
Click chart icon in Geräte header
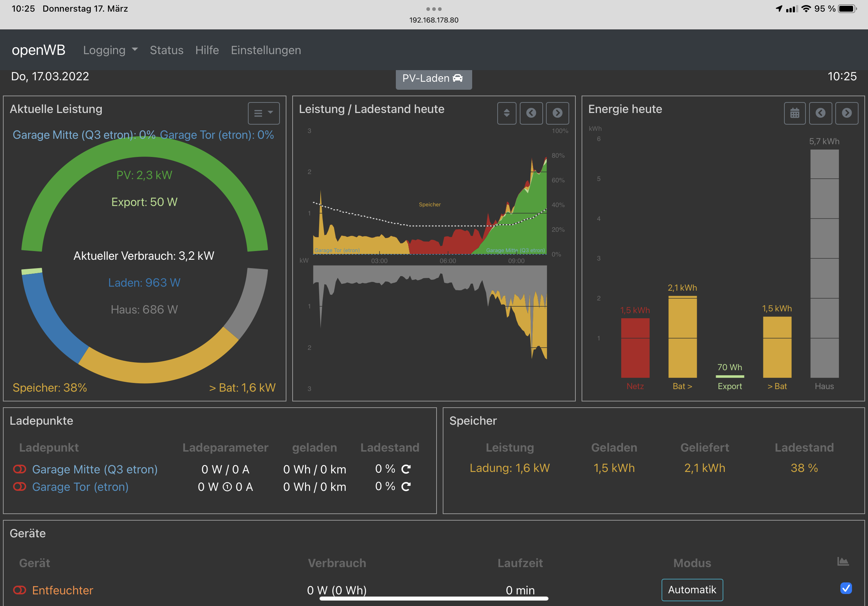pyautogui.click(x=843, y=561)
